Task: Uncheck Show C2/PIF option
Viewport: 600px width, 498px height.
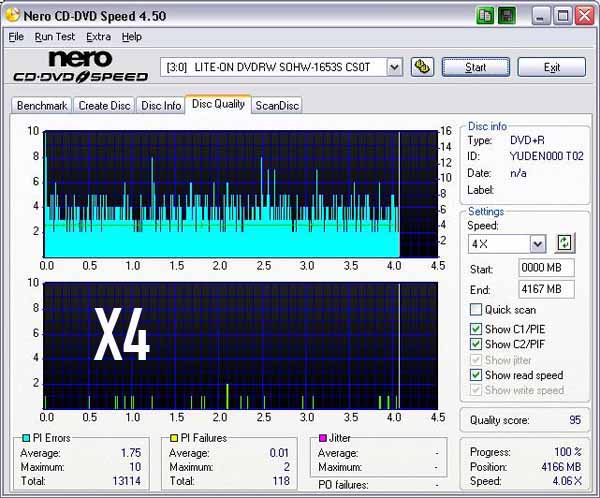Action: pos(476,344)
